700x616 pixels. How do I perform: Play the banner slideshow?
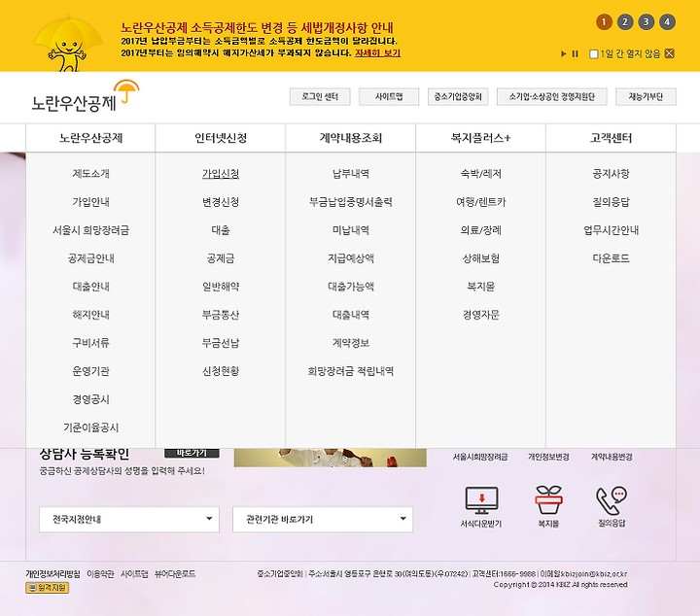click(x=563, y=54)
